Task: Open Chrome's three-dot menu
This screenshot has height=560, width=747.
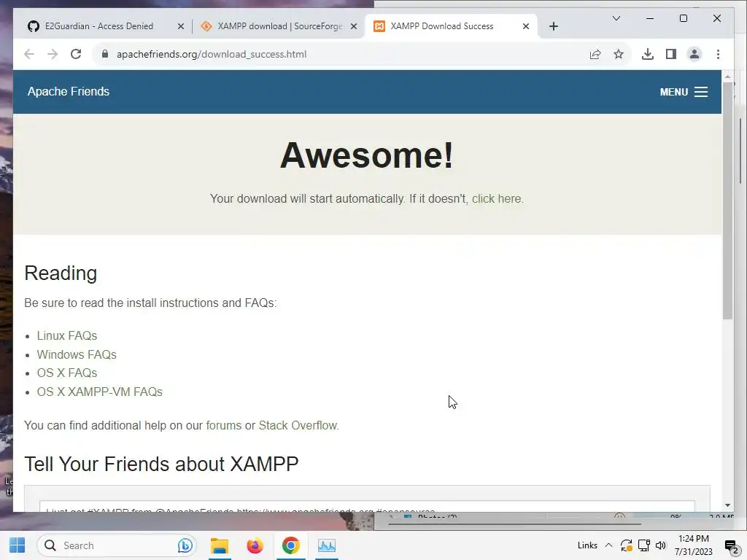Action: (x=718, y=54)
